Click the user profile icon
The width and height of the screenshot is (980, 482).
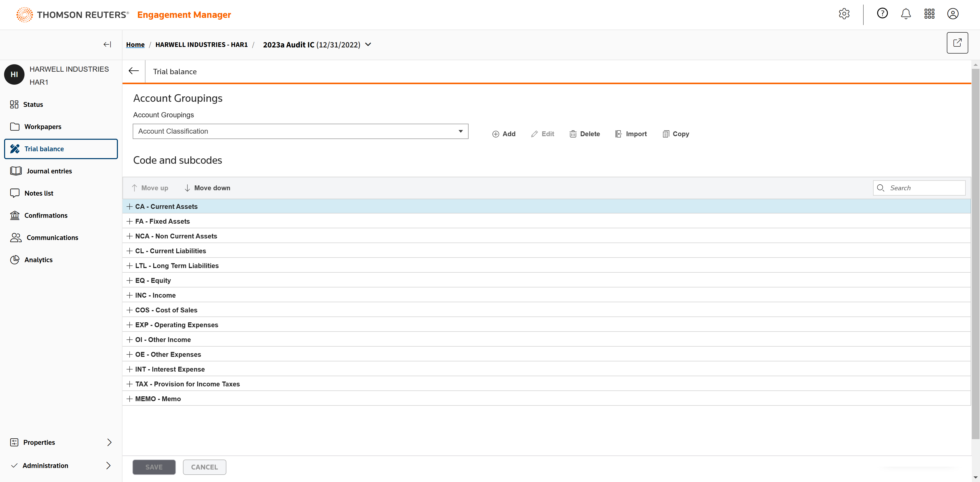[953, 14]
